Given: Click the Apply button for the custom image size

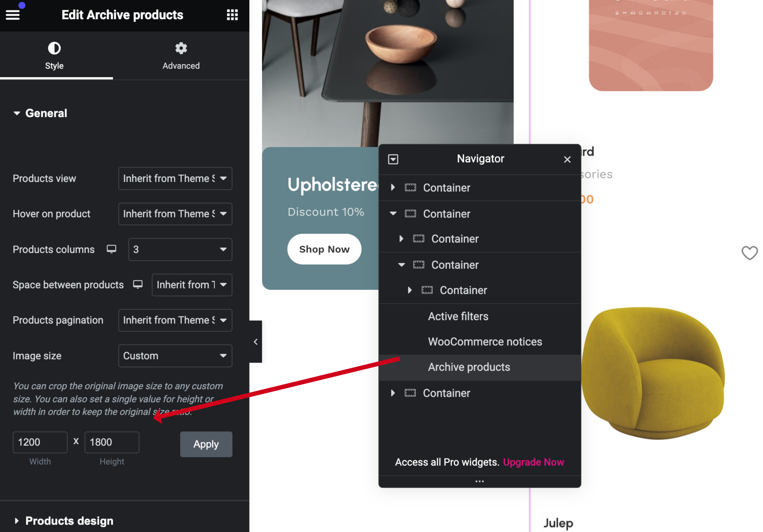Looking at the screenshot, I should pos(206,444).
